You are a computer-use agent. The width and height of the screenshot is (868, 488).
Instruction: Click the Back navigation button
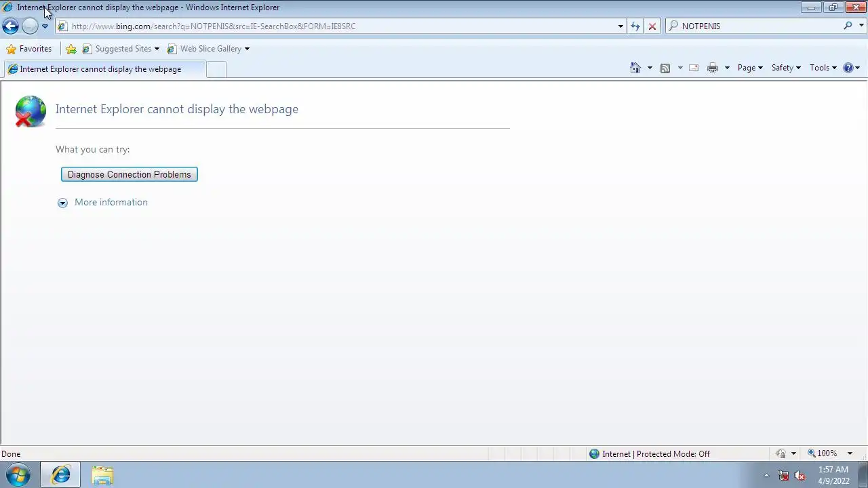(x=10, y=26)
